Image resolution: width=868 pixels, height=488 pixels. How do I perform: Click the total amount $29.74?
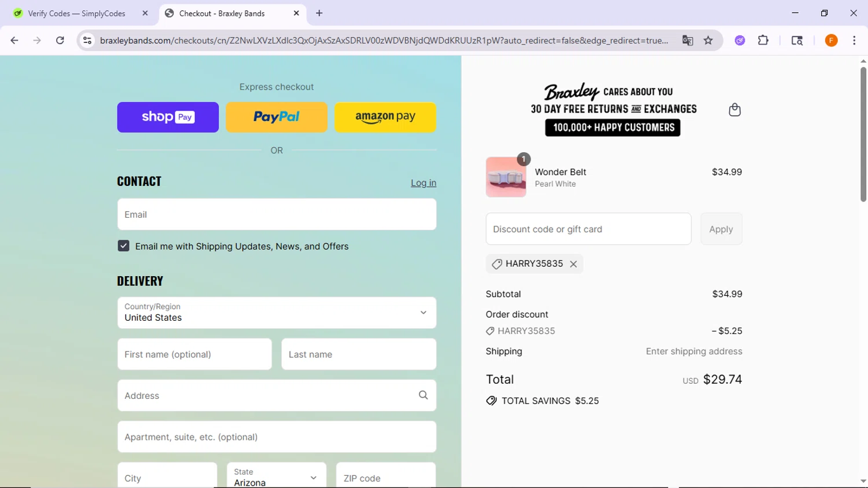722,379
